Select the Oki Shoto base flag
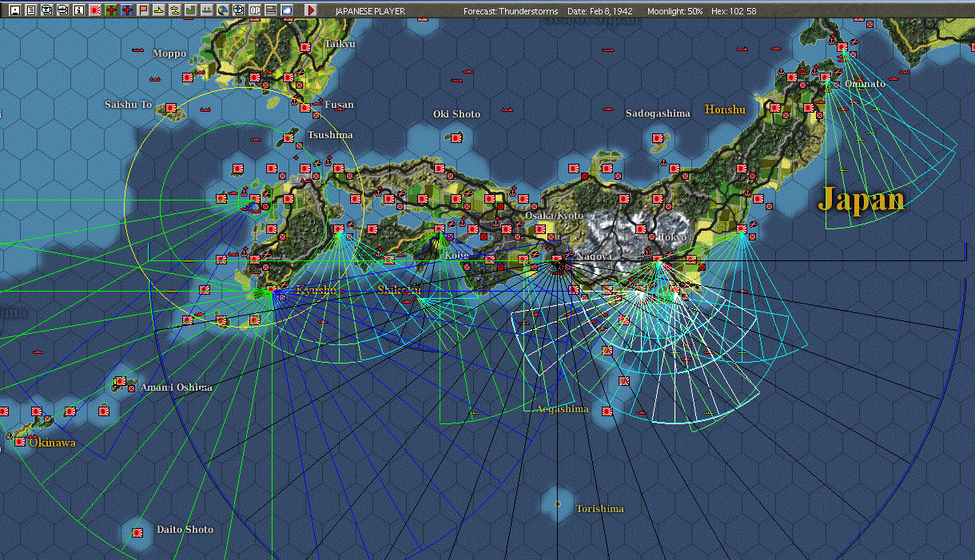Viewport: 975px width, 560px height. point(456,137)
